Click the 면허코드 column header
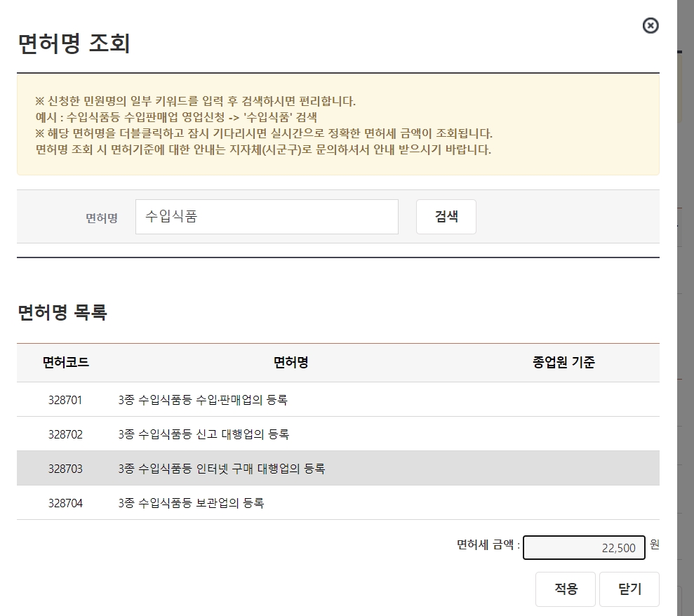Viewport: 694px width, 616px height. [x=65, y=363]
